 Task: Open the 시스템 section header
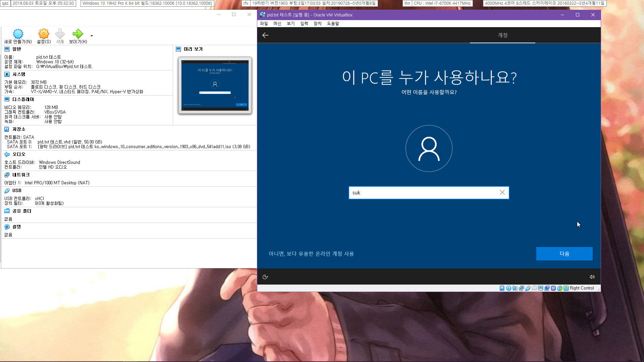(19, 74)
